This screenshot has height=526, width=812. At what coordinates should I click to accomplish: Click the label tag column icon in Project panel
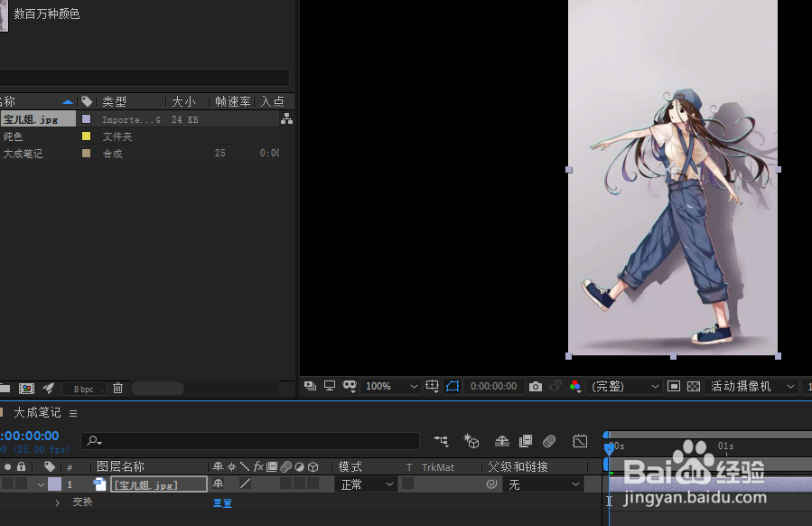click(x=87, y=101)
